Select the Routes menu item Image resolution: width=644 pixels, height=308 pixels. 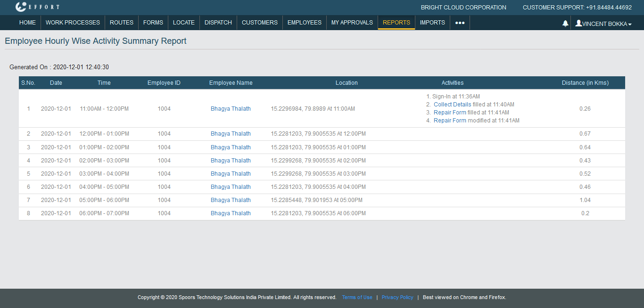(122, 22)
